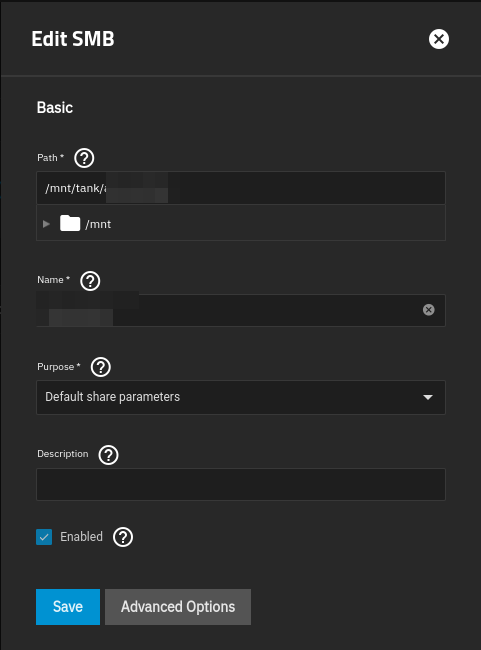Focus the Name input field

click(x=241, y=310)
